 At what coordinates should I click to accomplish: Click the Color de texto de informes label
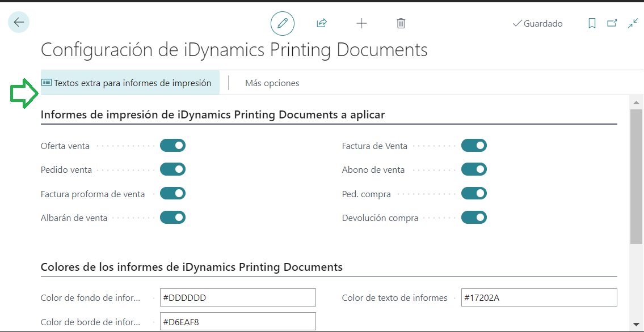pos(395,298)
